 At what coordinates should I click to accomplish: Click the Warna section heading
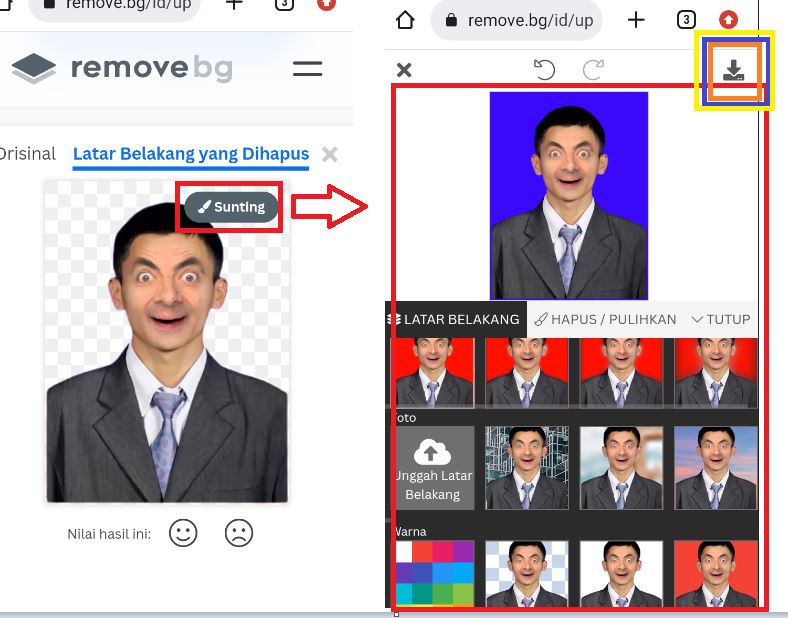(x=411, y=532)
